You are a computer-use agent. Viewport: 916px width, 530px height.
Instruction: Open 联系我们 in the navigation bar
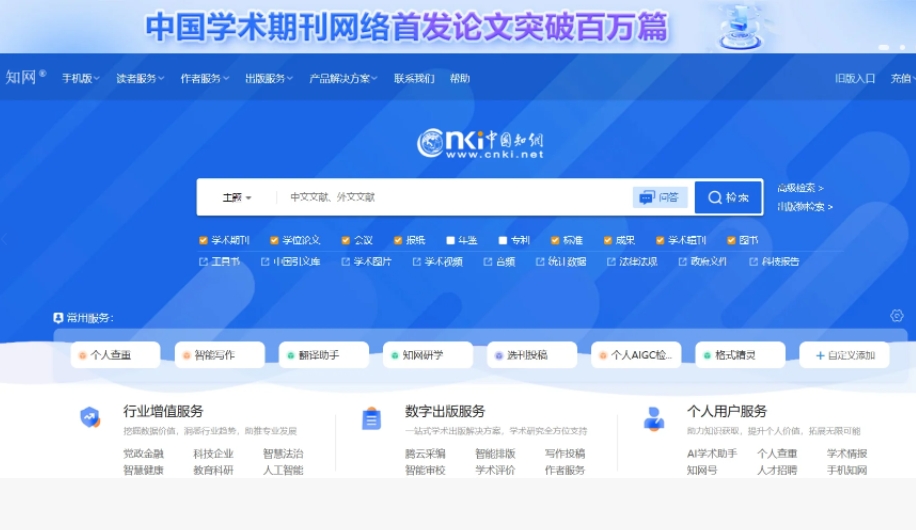414,78
